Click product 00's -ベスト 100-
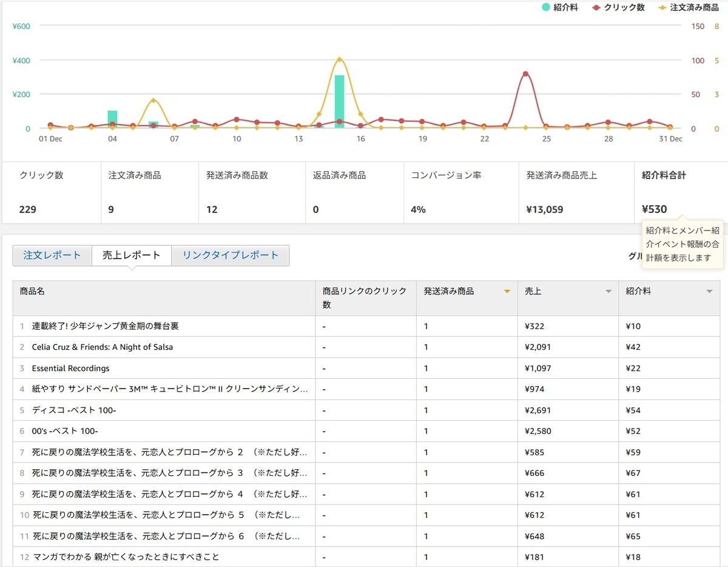728x567 pixels. click(65, 431)
